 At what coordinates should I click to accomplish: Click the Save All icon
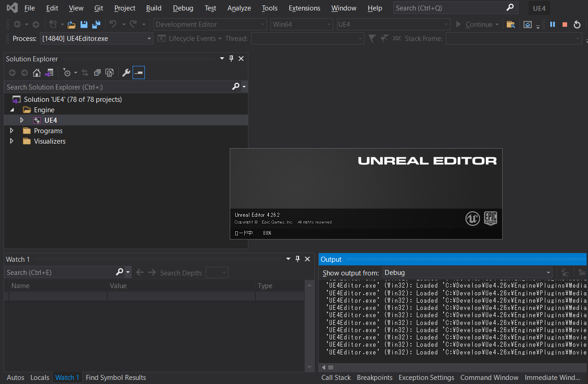(96, 25)
